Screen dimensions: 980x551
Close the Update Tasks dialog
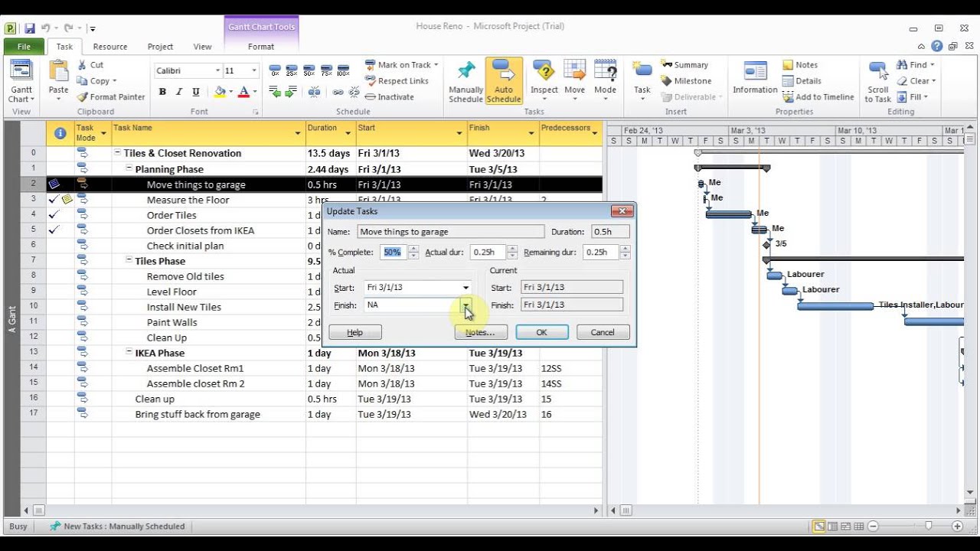tap(621, 211)
